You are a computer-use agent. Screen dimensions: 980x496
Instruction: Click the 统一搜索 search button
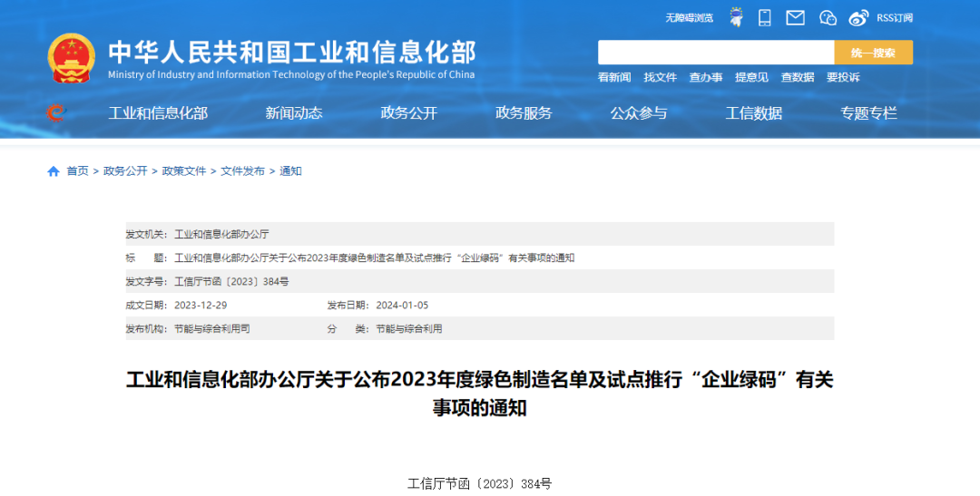(x=873, y=53)
